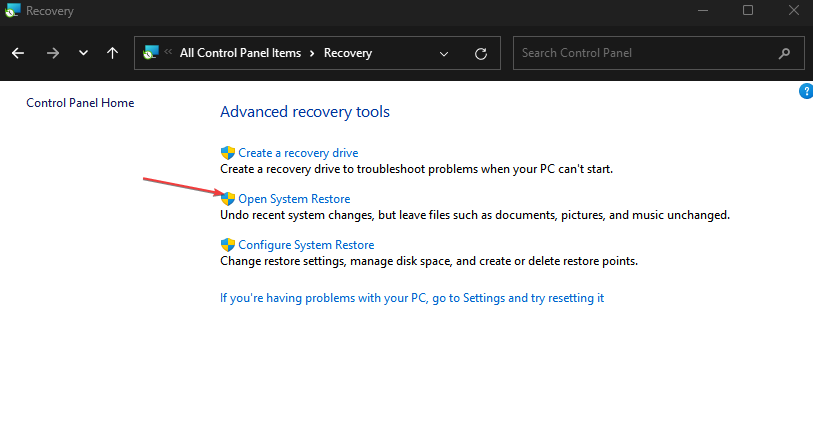Click the forward navigation arrow
Viewport: 813px width, 445px height.
[x=53, y=53]
